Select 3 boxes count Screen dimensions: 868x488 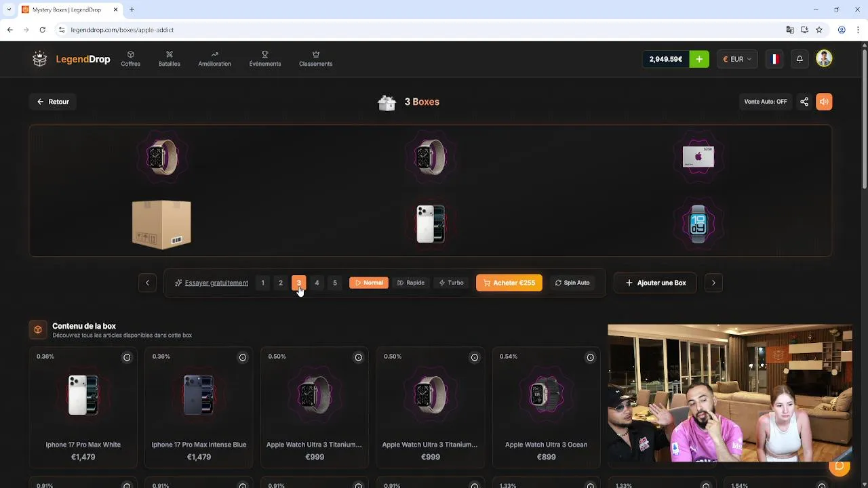298,283
